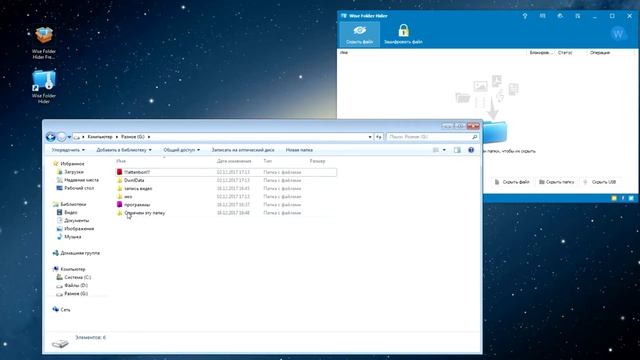This screenshot has height=360, width=640.
Task: Focus the Explorer search field
Action: pos(432,137)
